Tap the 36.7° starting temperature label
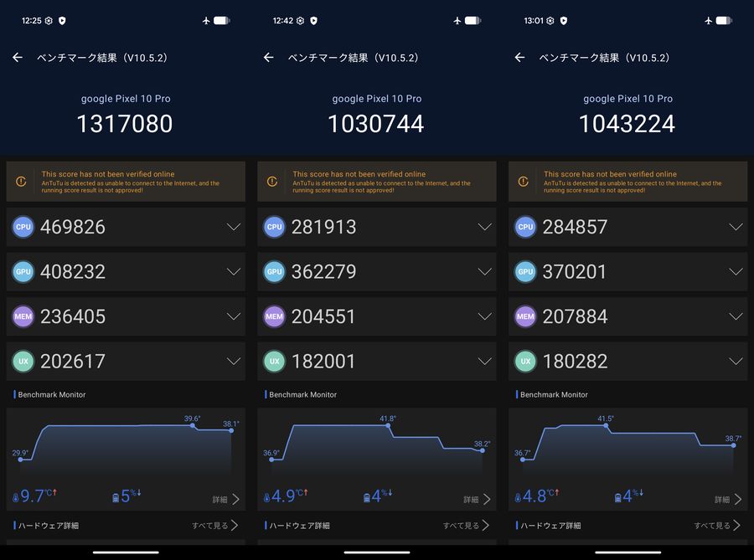Viewport: 754px width, 560px height. point(522,453)
